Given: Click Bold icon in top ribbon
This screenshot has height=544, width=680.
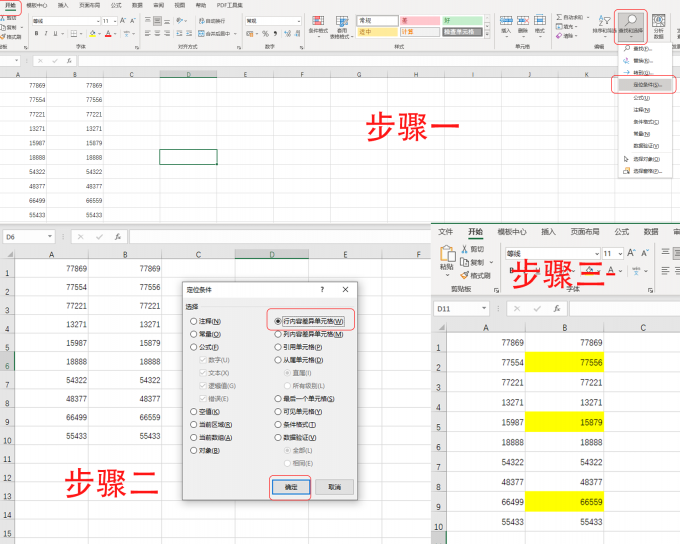Looking at the screenshot, I should click(x=36, y=33).
